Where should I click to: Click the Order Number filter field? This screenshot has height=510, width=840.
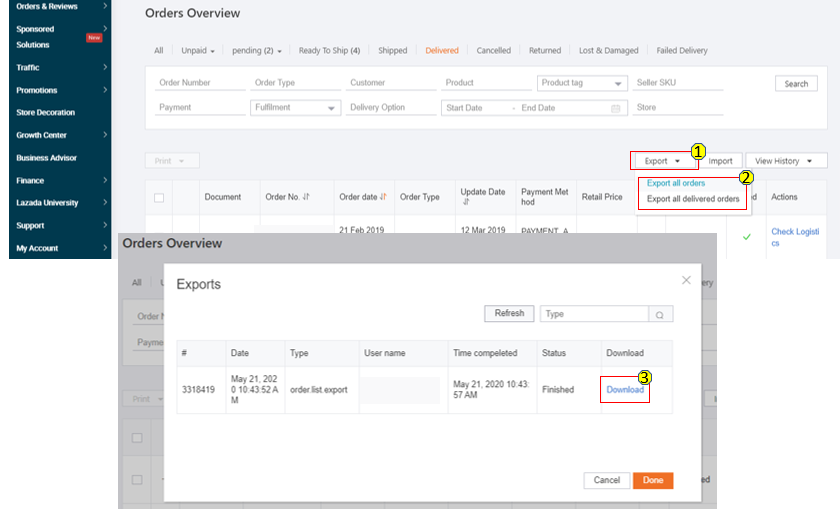pyautogui.click(x=200, y=82)
